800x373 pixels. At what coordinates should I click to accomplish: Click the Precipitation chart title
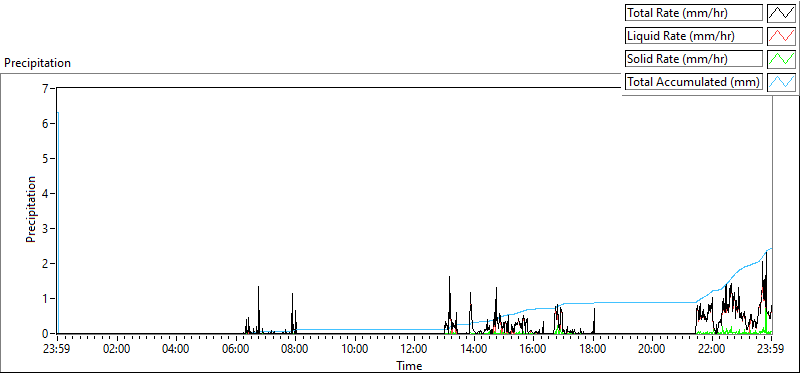pos(37,63)
